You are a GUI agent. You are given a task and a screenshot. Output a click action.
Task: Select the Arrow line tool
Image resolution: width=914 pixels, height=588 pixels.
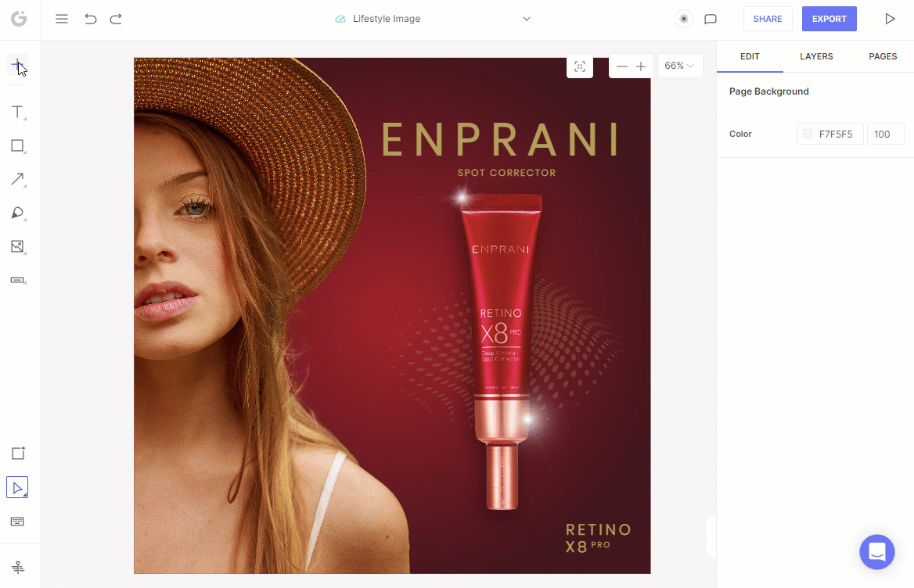(x=18, y=179)
